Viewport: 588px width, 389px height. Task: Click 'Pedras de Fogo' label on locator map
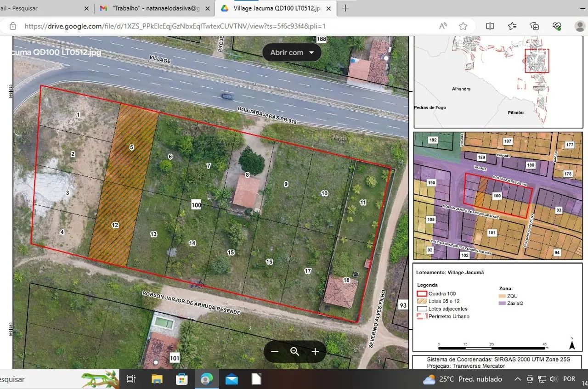coord(430,107)
